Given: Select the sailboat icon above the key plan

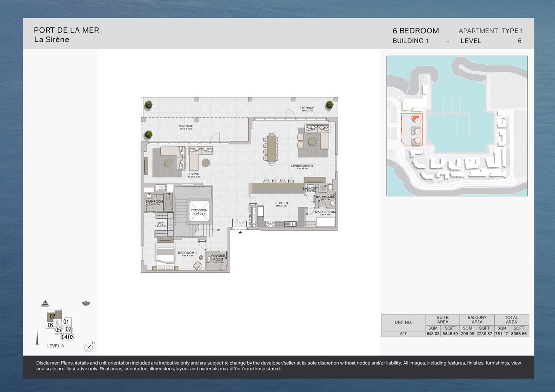Looking at the screenshot, I should coord(45,303).
